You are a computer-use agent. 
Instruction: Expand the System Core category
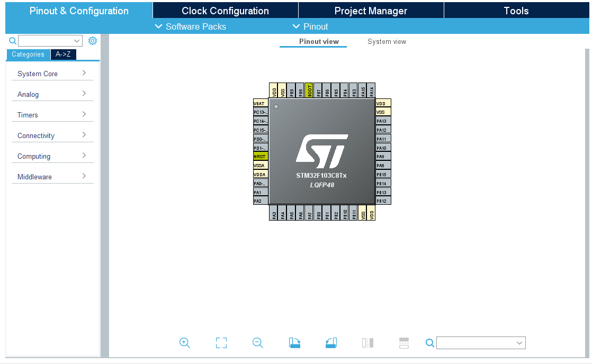pos(52,74)
